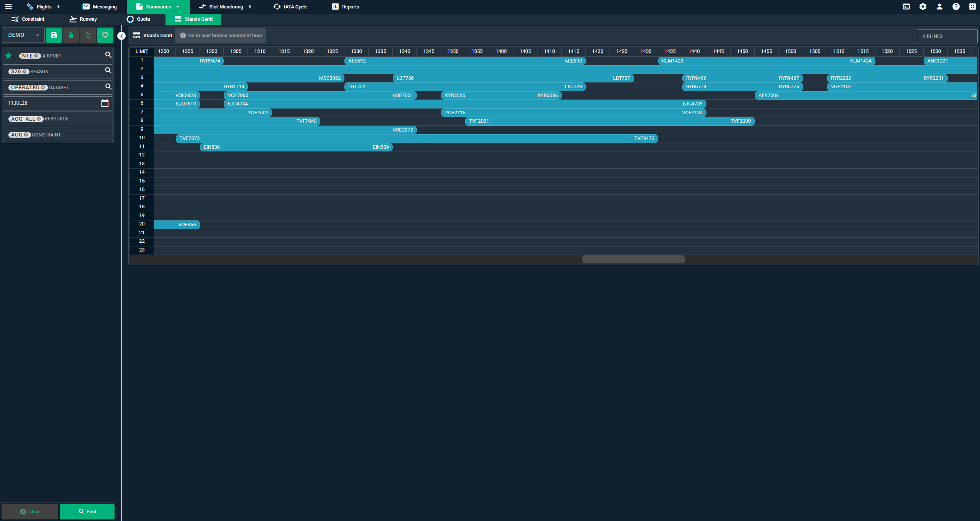
Task: Search airports using the magnifier in the AIRPORT field
Action: click(x=108, y=56)
